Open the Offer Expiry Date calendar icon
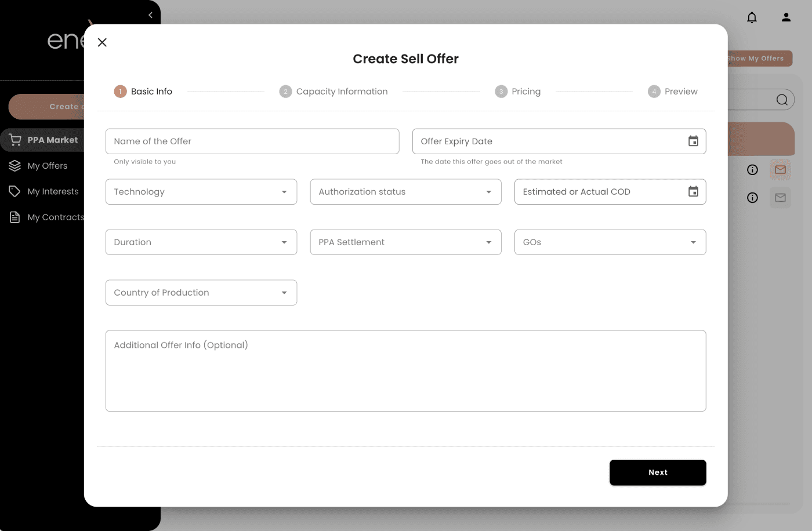This screenshot has width=812, height=531. coord(693,141)
